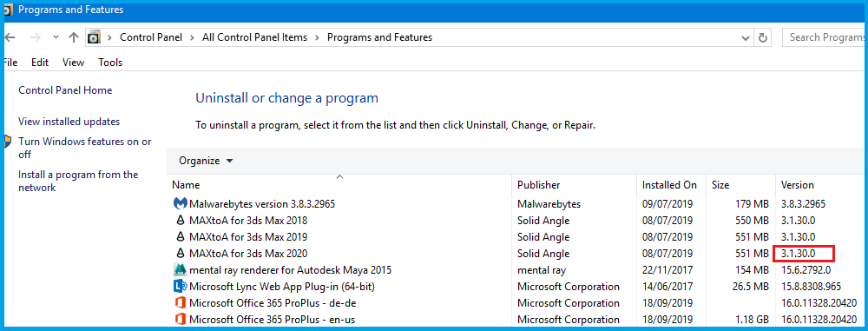
Task: Click the Office 365 ProPlus en-us icon
Action: point(180,320)
